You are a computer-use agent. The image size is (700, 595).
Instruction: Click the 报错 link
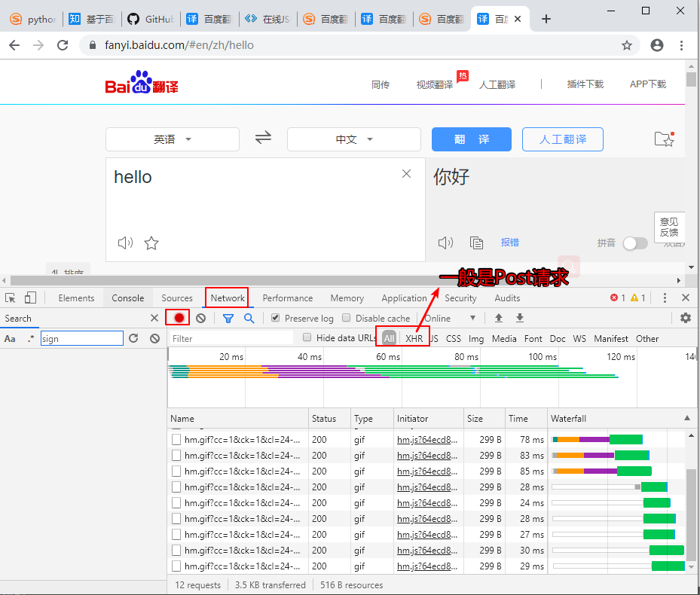tap(510, 243)
